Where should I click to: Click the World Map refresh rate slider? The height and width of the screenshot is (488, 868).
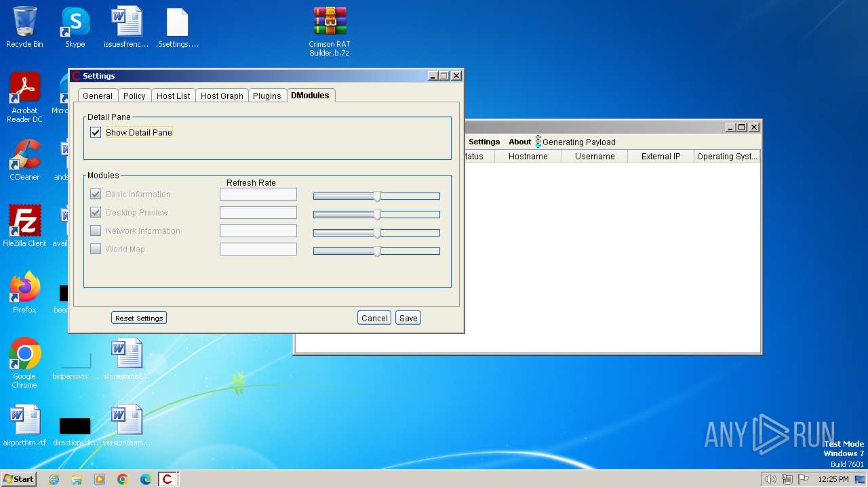tap(376, 251)
